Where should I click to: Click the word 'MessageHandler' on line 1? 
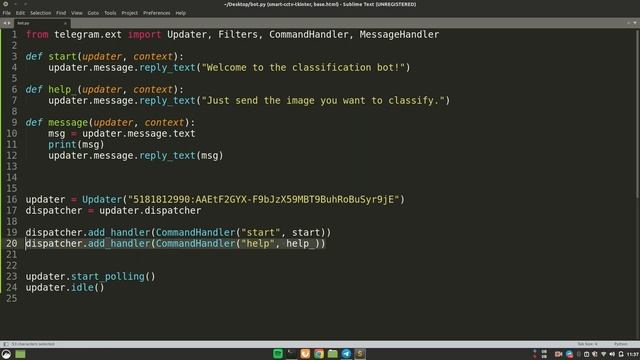click(399, 34)
